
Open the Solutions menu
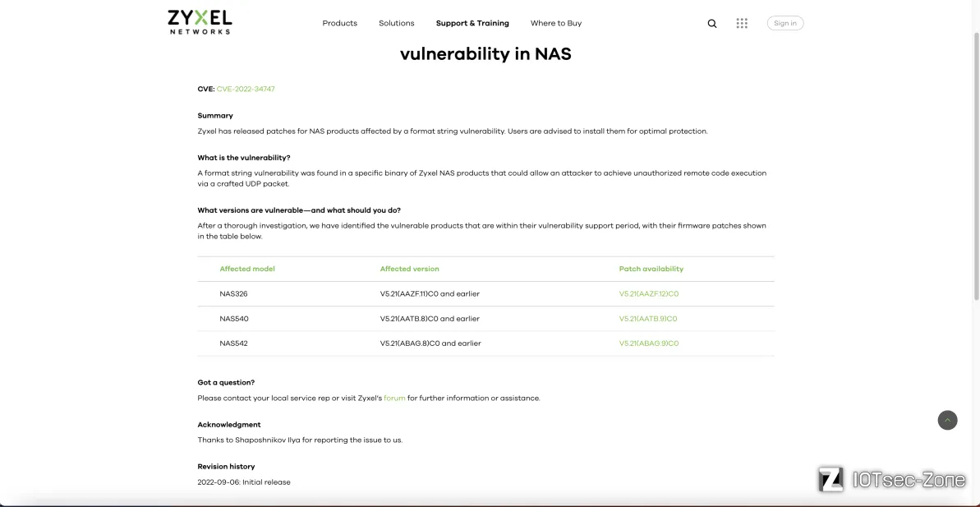pos(396,23)
